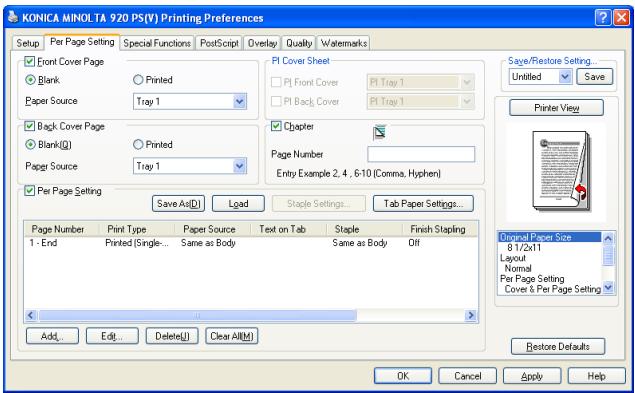Select Blank(Q) for Back Cover Page
Screen dimensions: 635x393
(x=30, y=144)
